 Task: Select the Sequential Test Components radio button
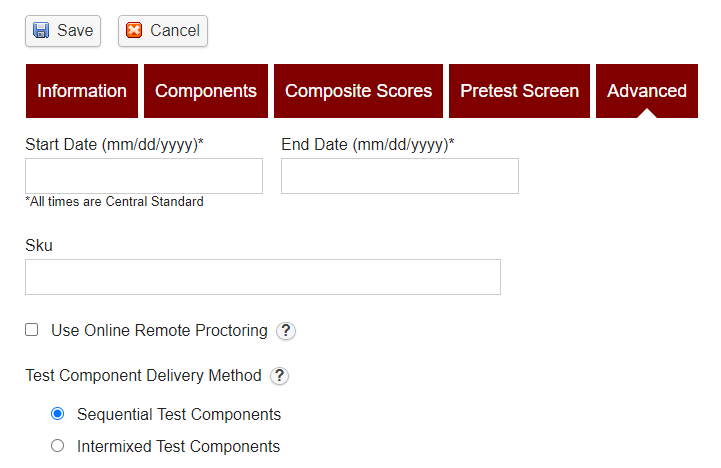[57, 414]
